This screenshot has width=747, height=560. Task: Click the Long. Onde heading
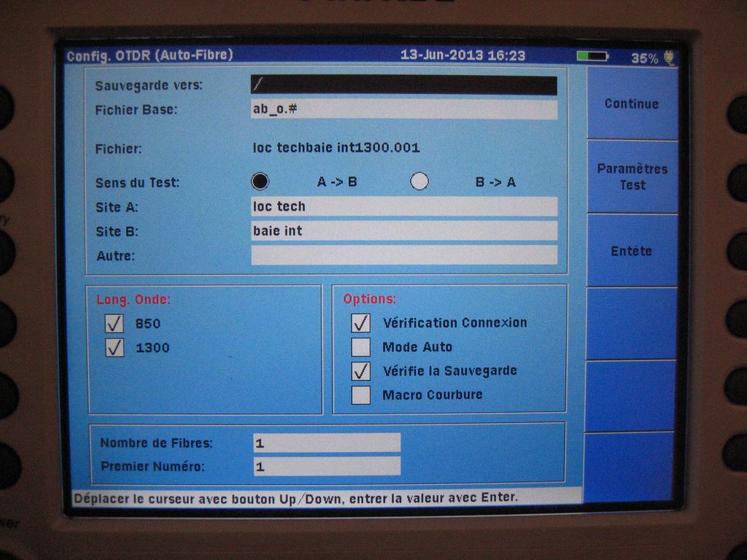(133, 300)
